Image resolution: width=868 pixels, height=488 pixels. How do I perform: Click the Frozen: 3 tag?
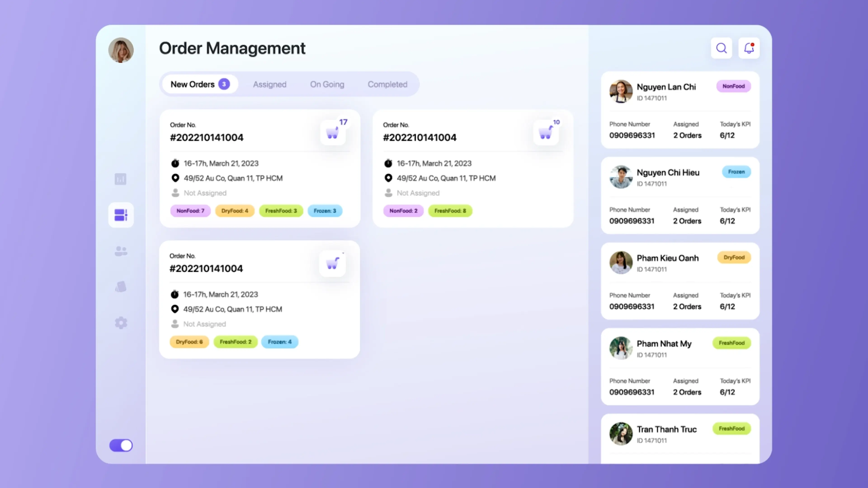[x=325, y=211]
